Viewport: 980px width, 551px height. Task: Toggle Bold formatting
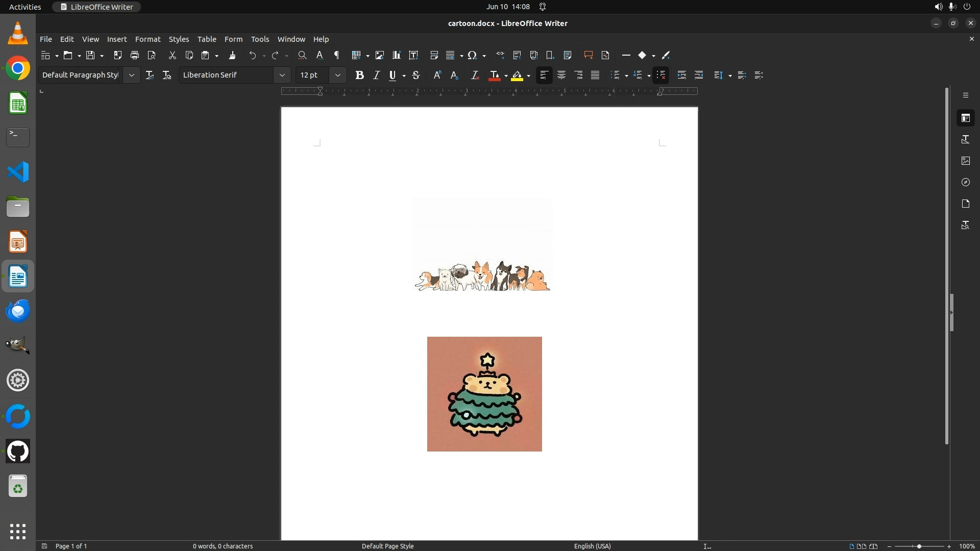[x=359, y=75]
